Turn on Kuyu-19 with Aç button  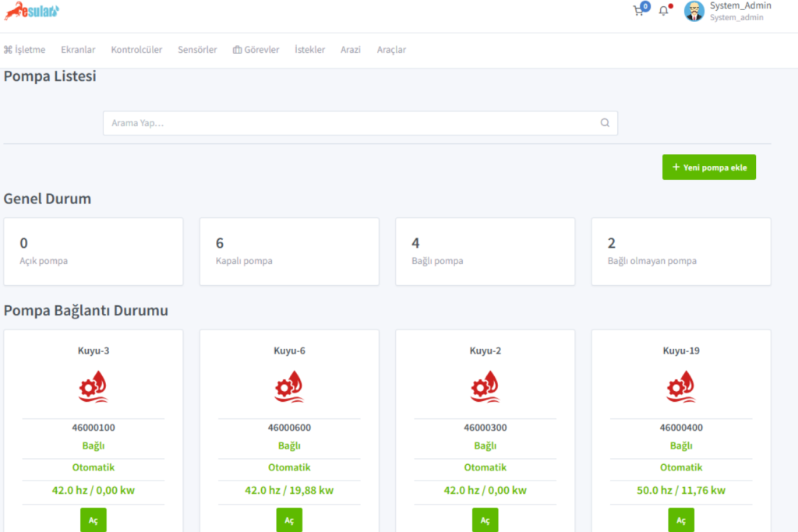(681, 520)
